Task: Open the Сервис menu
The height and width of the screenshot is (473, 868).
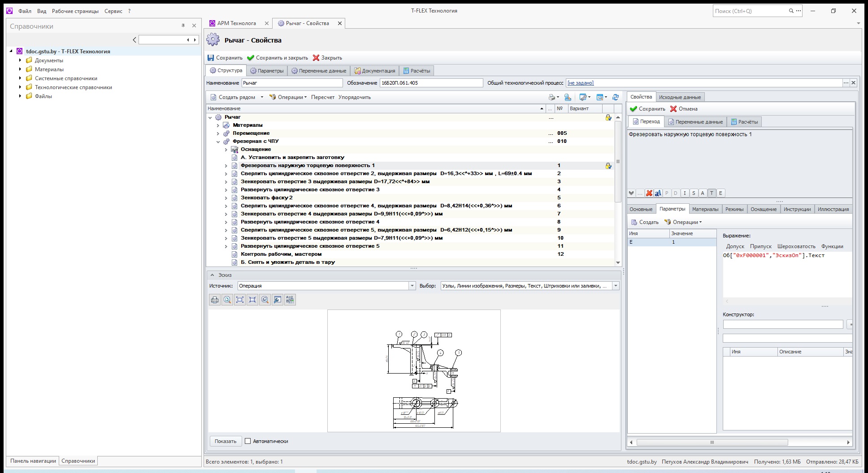Action: pyautogui.click(x=113, y=11)
